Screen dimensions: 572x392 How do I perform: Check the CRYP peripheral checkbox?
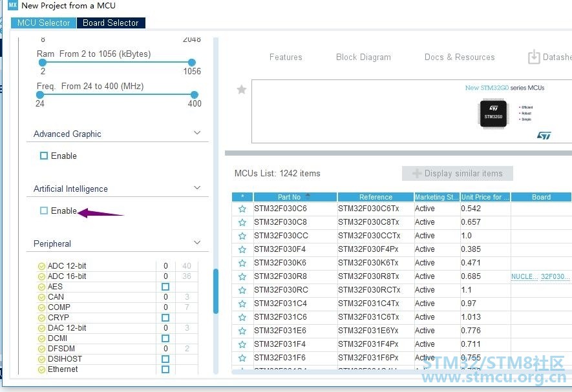[x=165, y=318]
